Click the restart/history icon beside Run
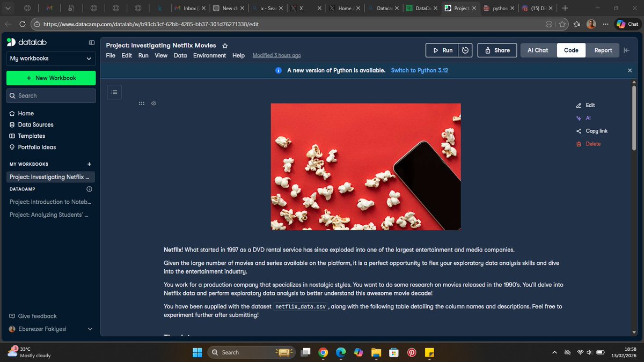 tap(465, 50)
